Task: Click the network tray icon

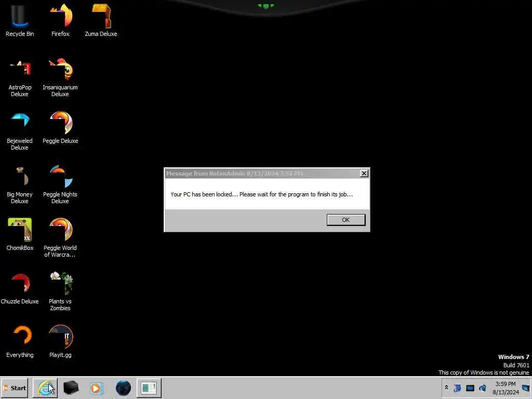Action: tap(457, 388)
